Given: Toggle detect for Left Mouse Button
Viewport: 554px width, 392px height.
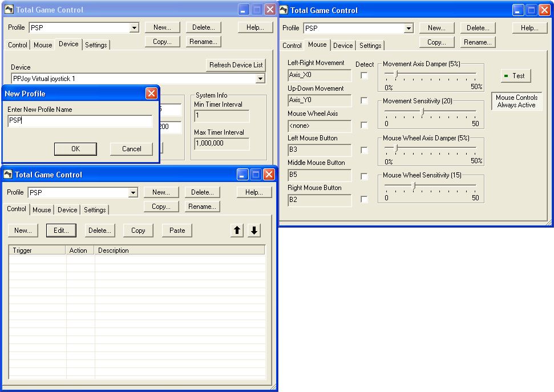Looking at the screenshot, I should pyautogui.click(x=364, y=150).
